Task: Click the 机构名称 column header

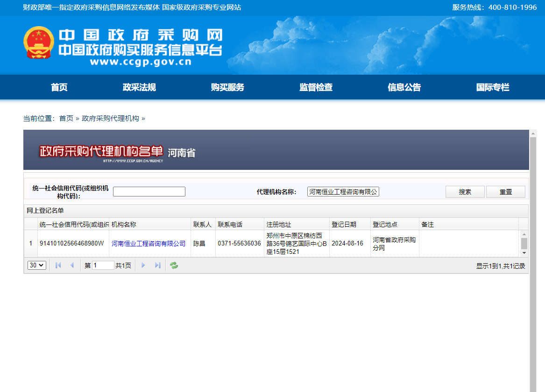Action: coord(150,224)
